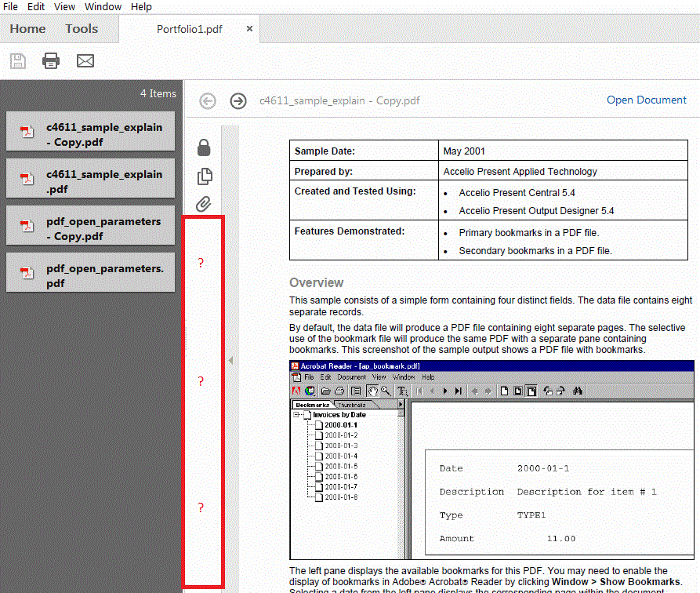Click the embedded Acrobat Reader screenshot image

[491, 460]
